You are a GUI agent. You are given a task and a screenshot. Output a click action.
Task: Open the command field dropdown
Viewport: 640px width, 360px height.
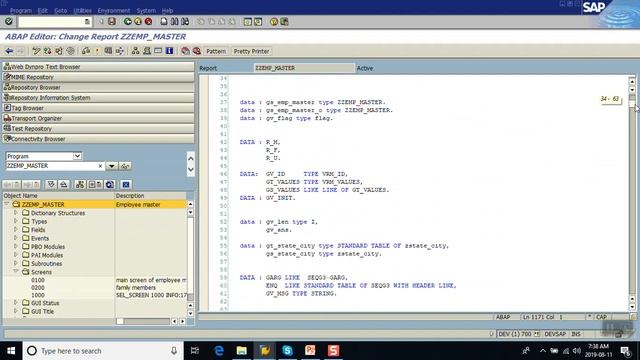point(87,22)
